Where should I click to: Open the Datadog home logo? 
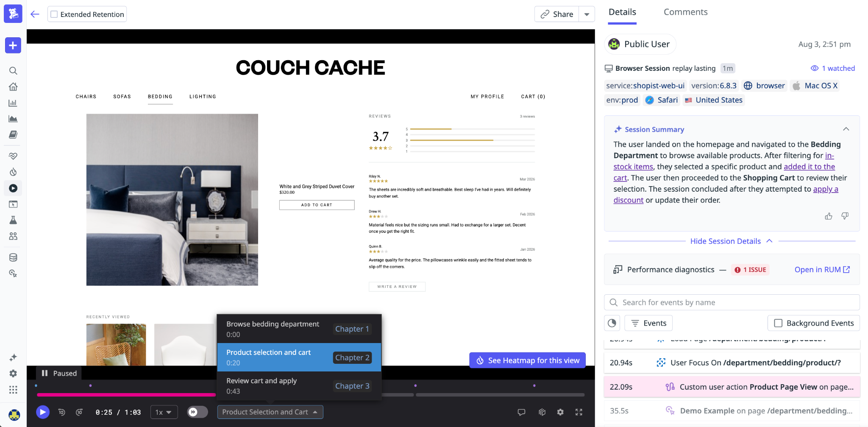(x=13, y=14)
